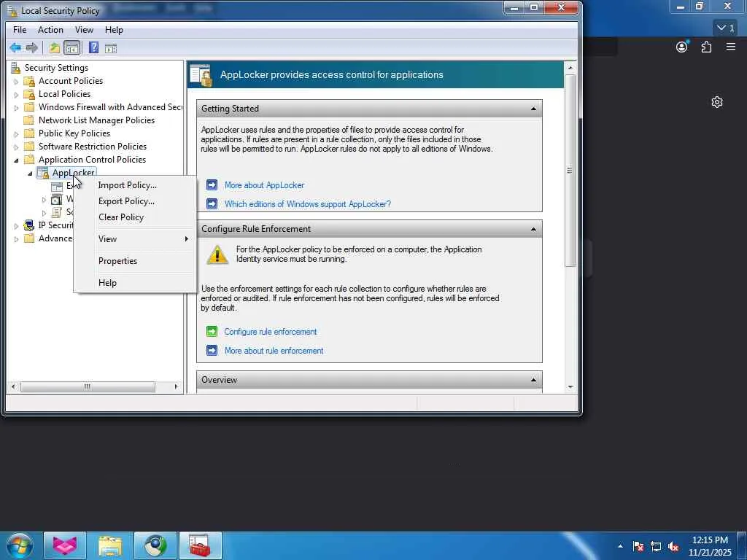Click Network List Manager Policies folder icon
This screenshot has width=747, height=560.
29,120
